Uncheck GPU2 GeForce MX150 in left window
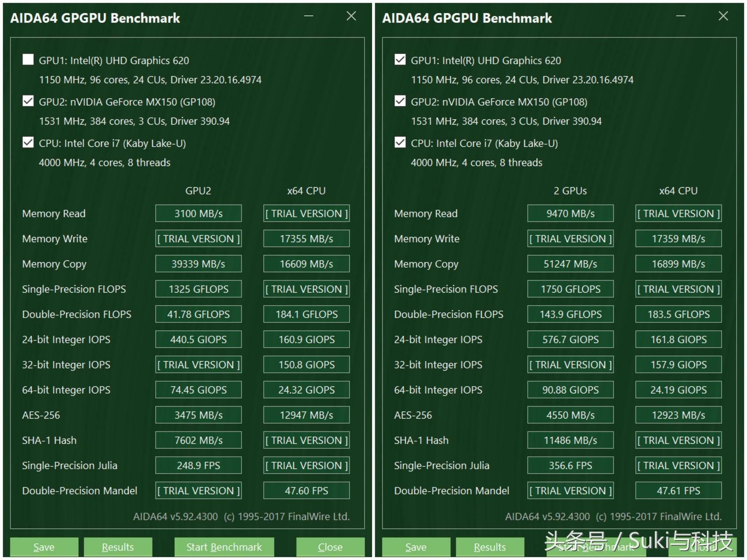This screenshot has width=747, height=560. (28, 101)
